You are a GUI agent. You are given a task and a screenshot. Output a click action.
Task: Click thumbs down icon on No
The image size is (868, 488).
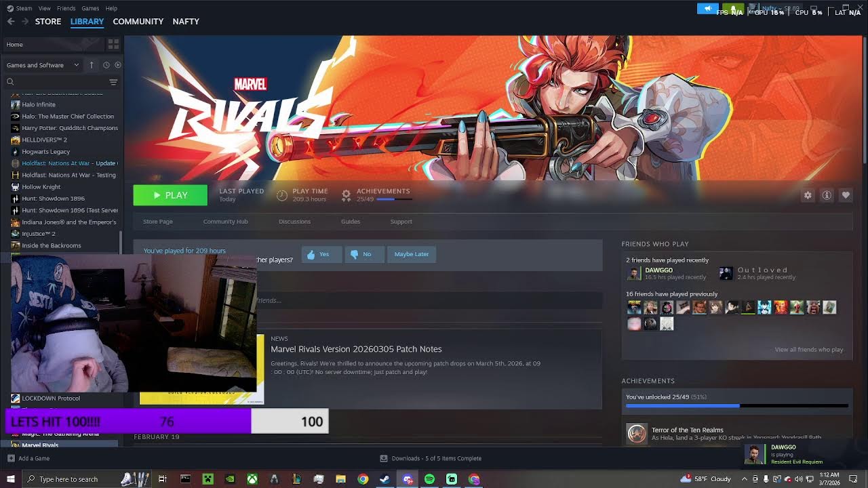pyautogui.click(x=354, y=255)
